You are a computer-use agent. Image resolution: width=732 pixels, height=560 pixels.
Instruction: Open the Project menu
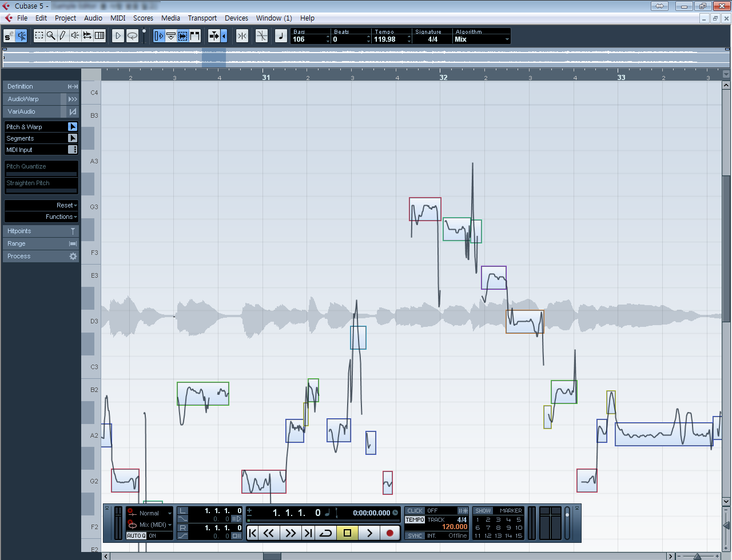(x=65, y=18)
